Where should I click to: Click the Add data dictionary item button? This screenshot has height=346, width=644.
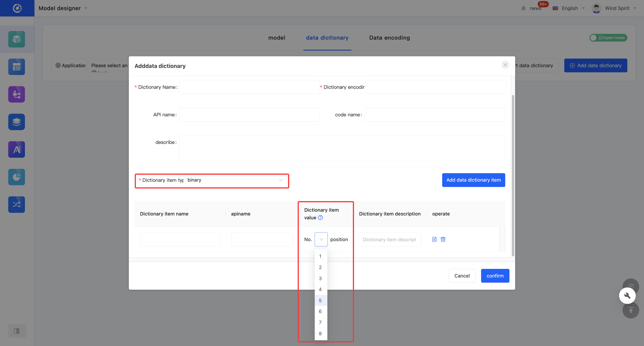(473, 180)
